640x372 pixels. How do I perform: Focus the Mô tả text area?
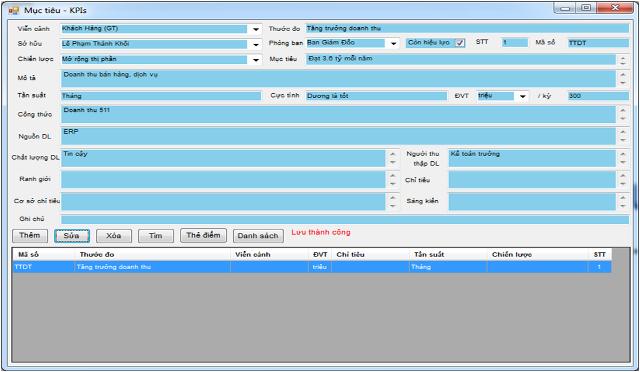tap(338, 78)
